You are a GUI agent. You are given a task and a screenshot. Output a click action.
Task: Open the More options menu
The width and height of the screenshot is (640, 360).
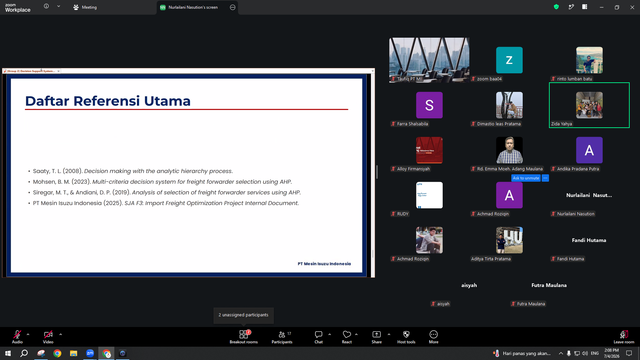coord(433,337)
